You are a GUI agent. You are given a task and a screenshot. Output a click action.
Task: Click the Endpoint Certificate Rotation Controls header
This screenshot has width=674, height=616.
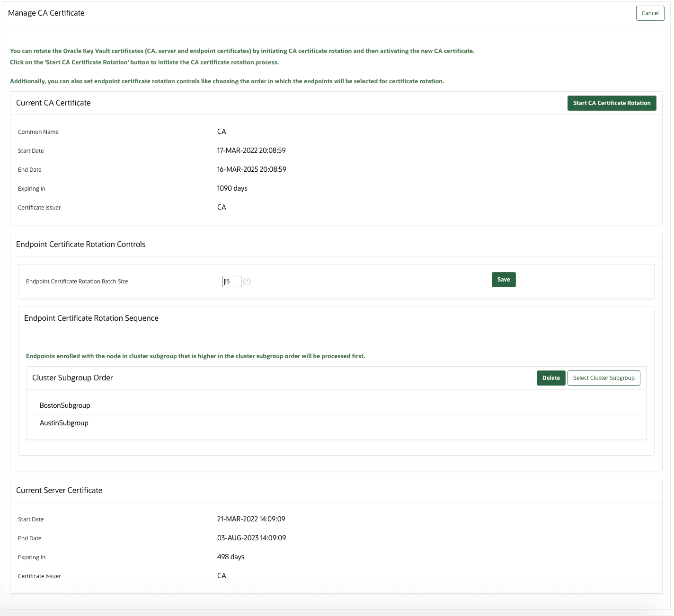click(80, 244)
